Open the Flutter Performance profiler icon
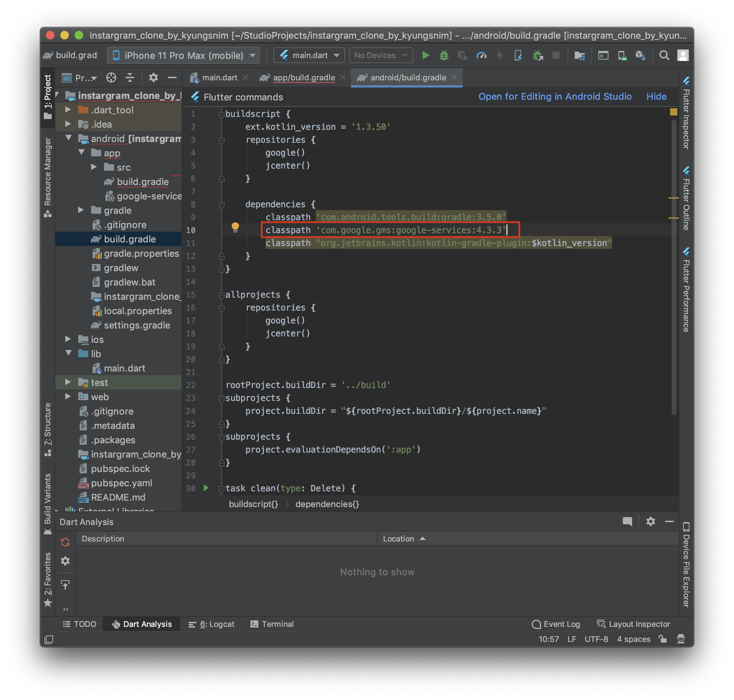 click(x=481, y=56)
